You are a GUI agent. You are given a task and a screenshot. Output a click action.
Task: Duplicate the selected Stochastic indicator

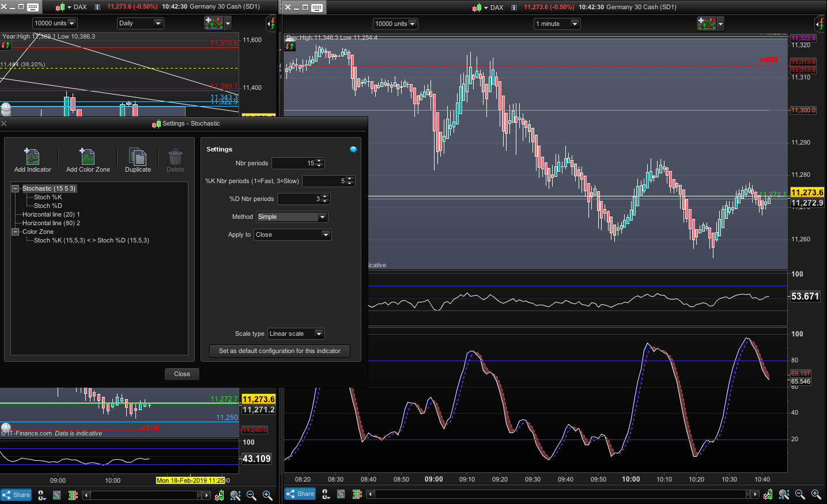(138, 157)
